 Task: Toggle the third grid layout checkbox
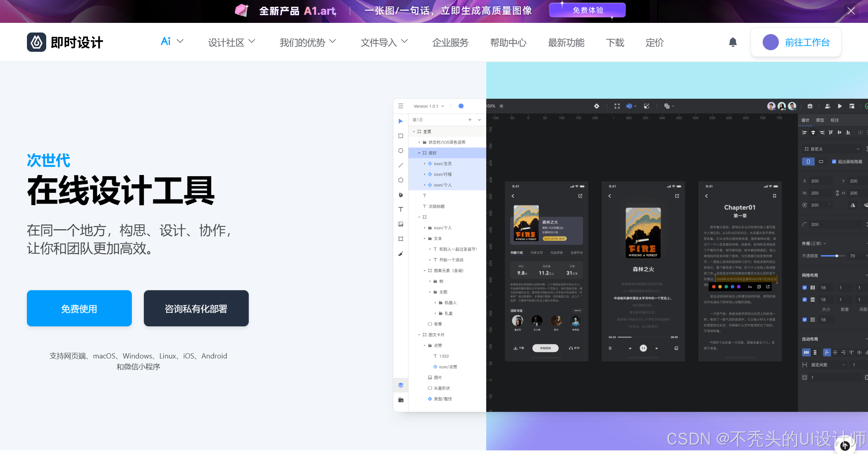[805, 320]
